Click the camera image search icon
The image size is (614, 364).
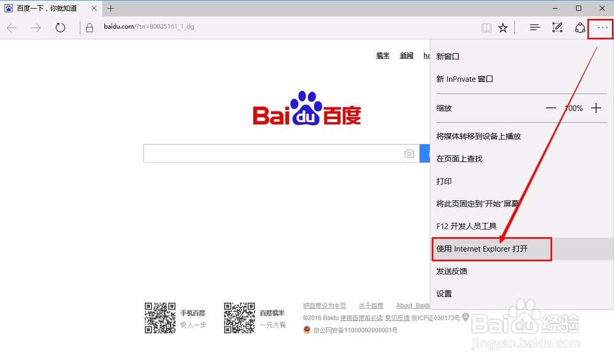(x=409, y=153)
